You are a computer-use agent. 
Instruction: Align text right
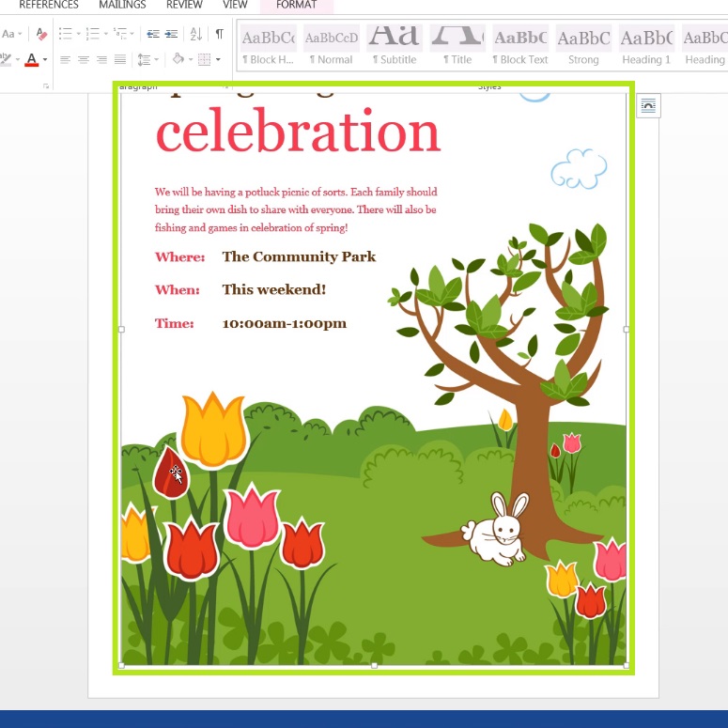pos(101,59)
